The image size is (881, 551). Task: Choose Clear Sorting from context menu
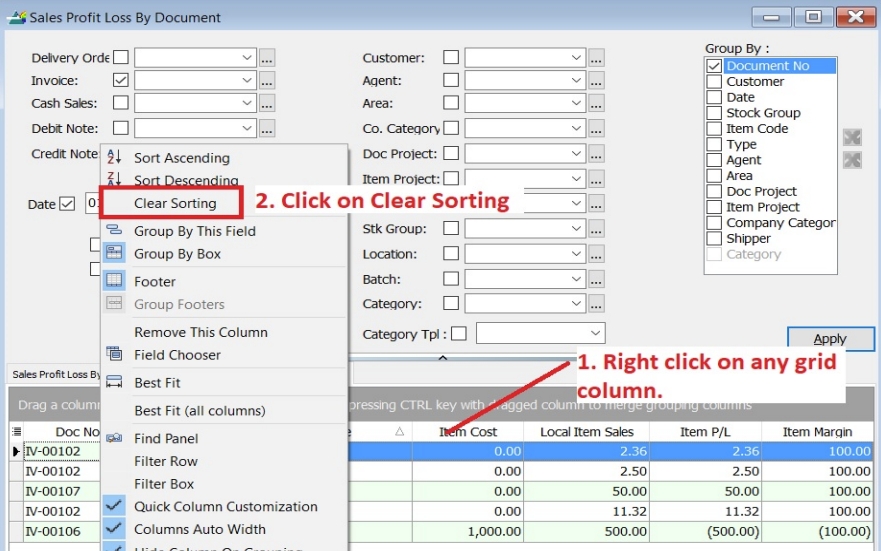click(x=175, y=203)
